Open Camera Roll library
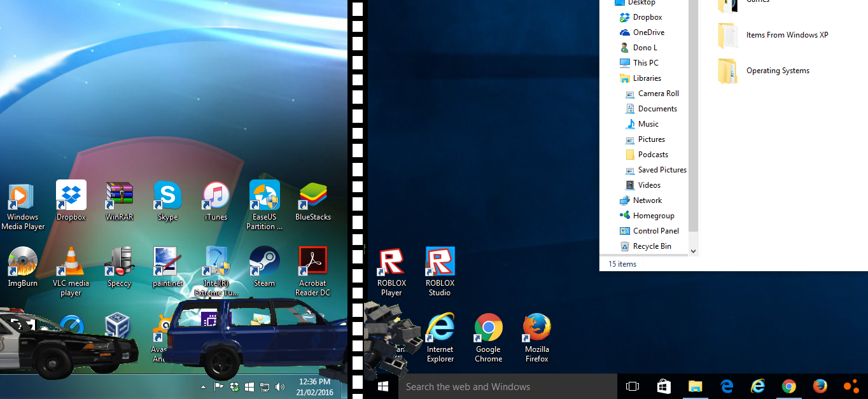 652,94
